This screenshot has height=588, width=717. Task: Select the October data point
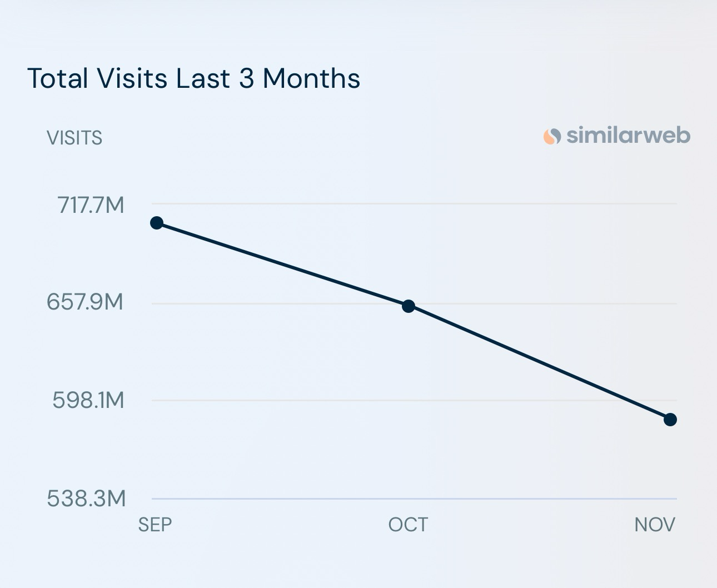click(409, 306)
